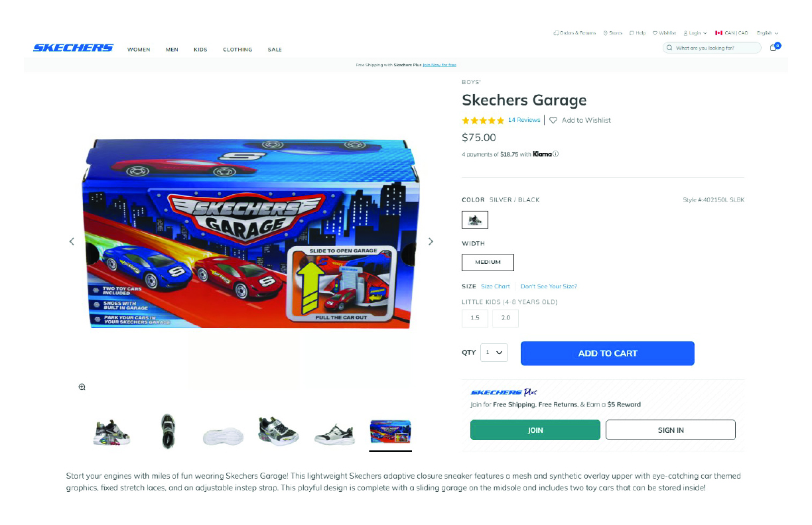Screen dimensions: 812x525
Task: Open the Klarna info icon
Action: pyautogui.click(x=555, y=154)
